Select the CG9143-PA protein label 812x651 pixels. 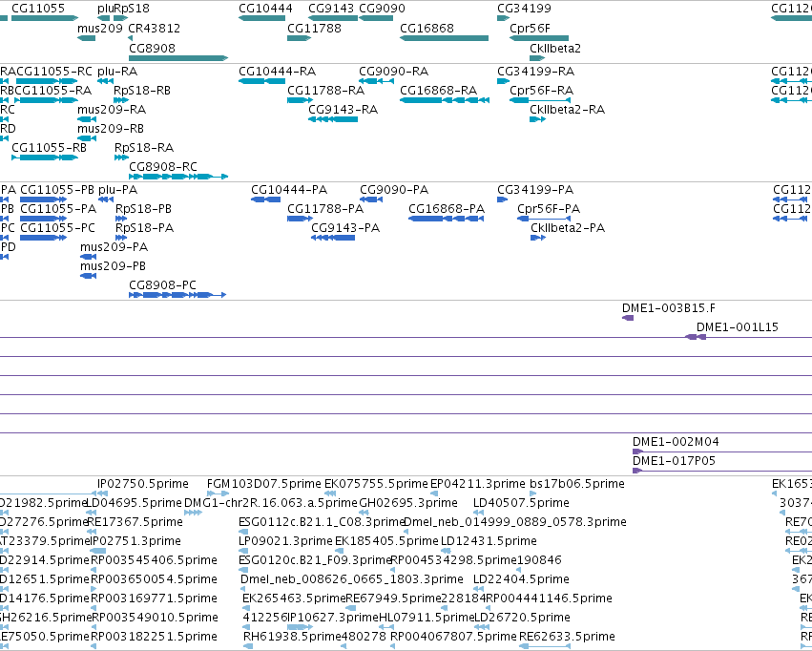[345, 228]
